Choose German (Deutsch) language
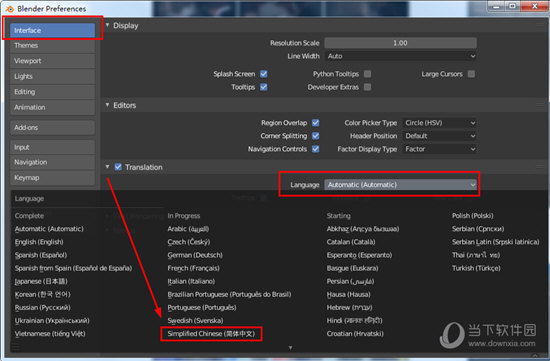This screenshot has height=361, width=550. pos(195,255)
